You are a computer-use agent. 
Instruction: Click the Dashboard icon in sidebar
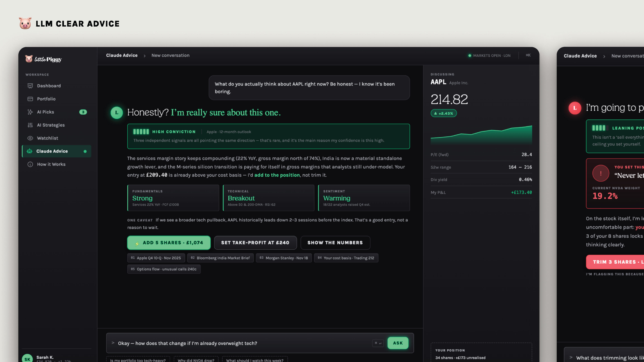(30, 86)
